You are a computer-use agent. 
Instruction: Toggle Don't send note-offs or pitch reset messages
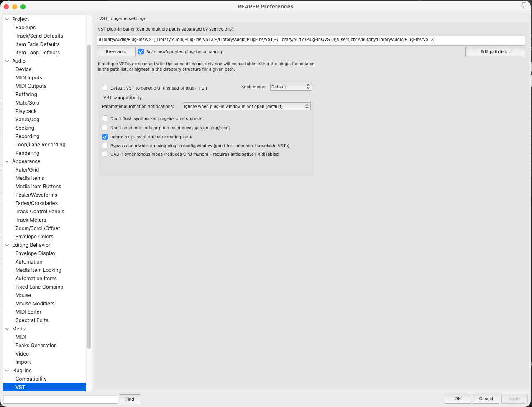coord(105,128)
